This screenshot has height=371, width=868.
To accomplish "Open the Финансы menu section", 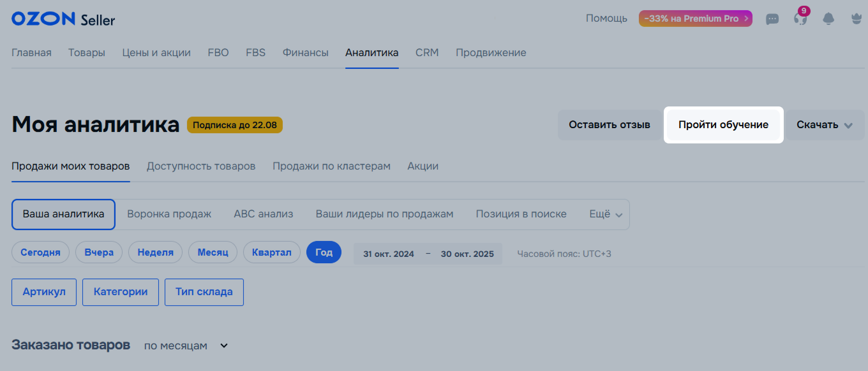I will pyautogui.click(x=305, y=53).
